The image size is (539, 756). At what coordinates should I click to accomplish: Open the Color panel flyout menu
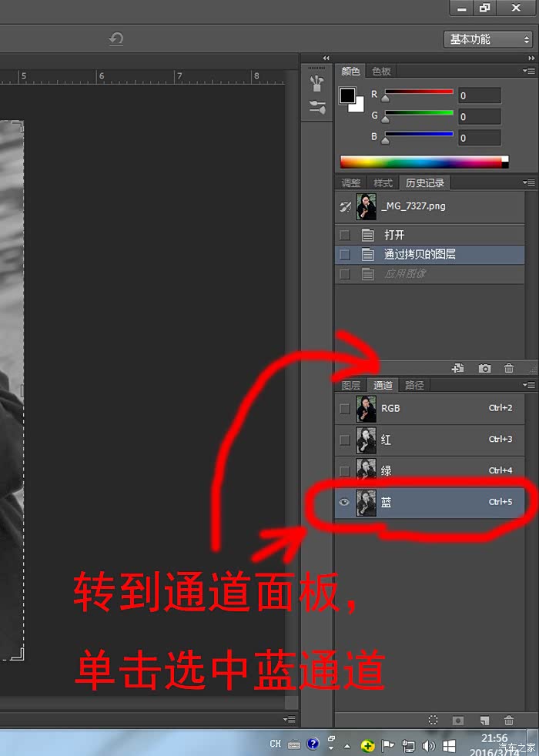coord(529,71)
